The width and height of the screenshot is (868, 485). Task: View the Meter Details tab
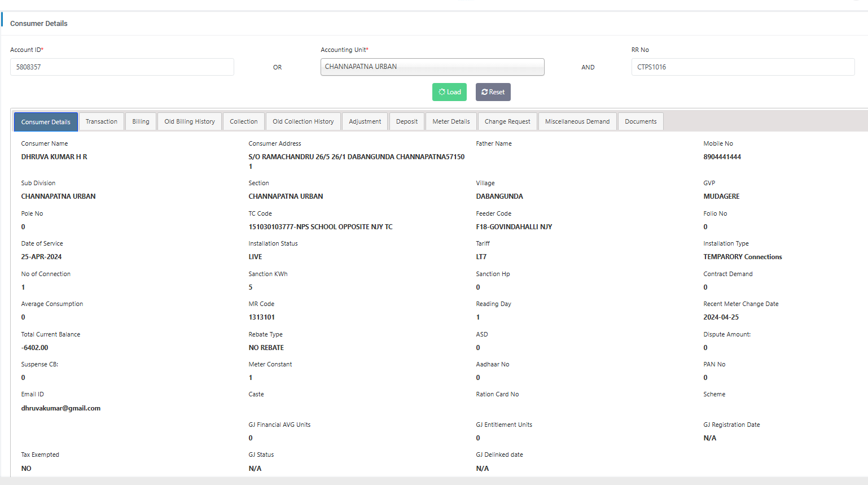[x=451, y=121]
